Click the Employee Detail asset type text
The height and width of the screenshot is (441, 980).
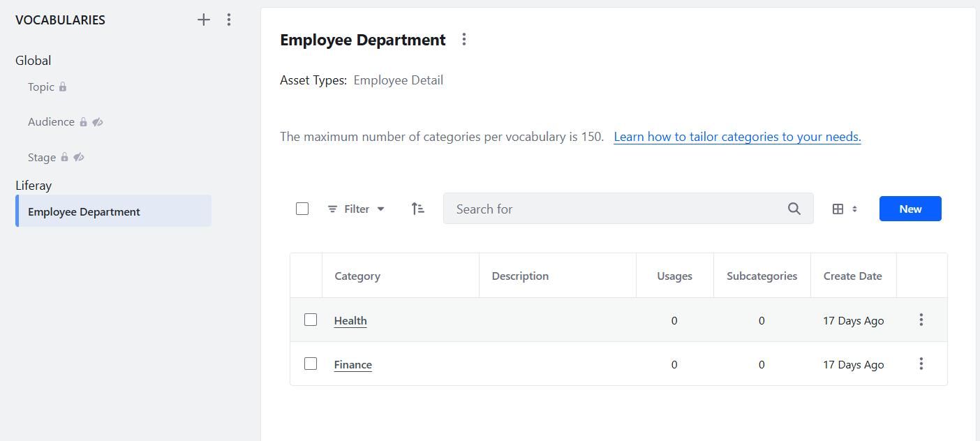399,80
